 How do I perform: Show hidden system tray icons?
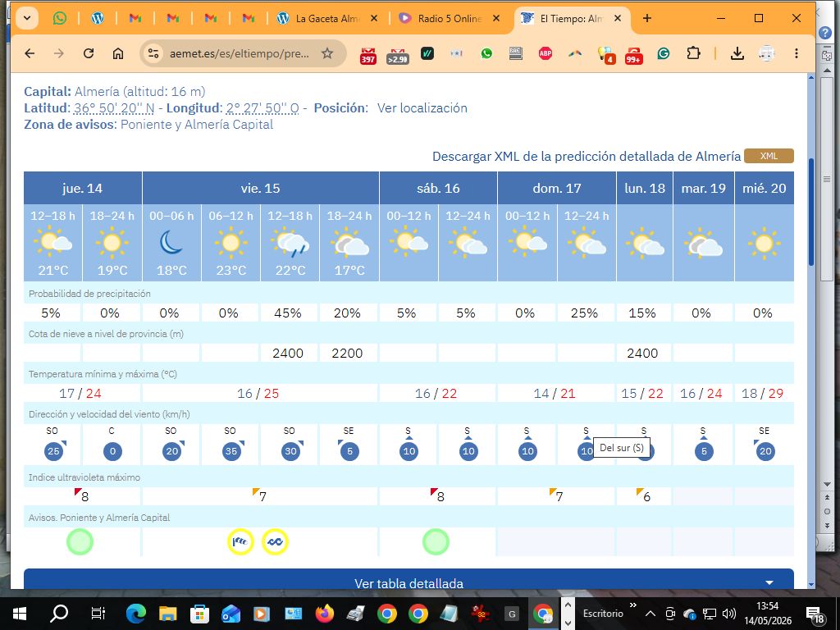click(x=650, y=614)
